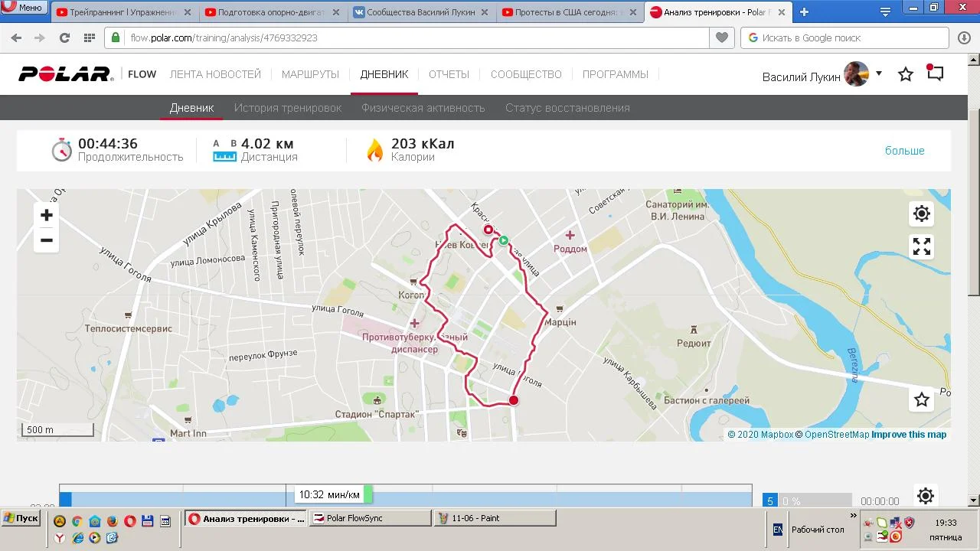Bookmark this page with heart icon
Image resolution: width=980 pixels, height=551 pixels.
click(721, 37)
